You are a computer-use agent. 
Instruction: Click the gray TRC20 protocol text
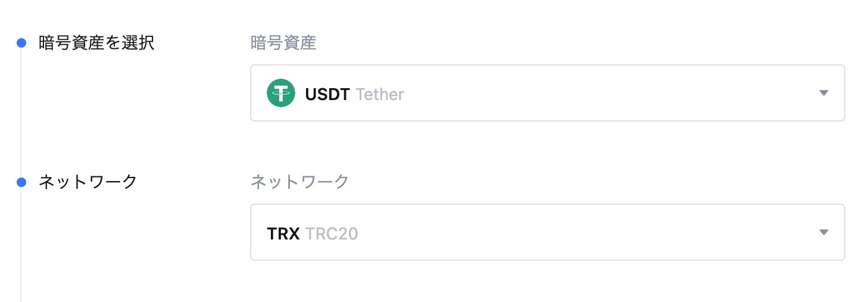pyautogui.click(x=332, y=233)
